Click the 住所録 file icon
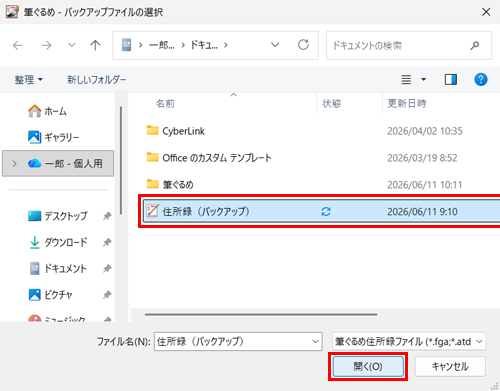This screenshot has height=391, width=500. click(x=153, y=211)
